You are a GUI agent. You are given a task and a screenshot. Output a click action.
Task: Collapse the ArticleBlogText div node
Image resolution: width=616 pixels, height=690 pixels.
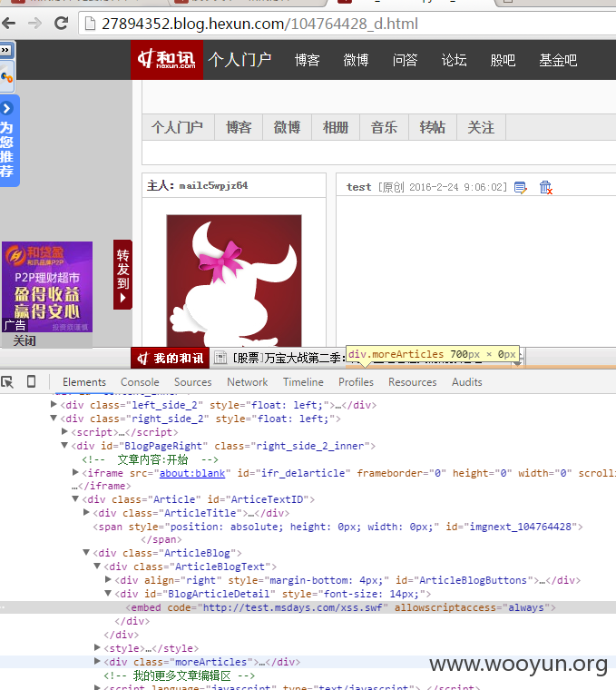[x=98, y=566]
